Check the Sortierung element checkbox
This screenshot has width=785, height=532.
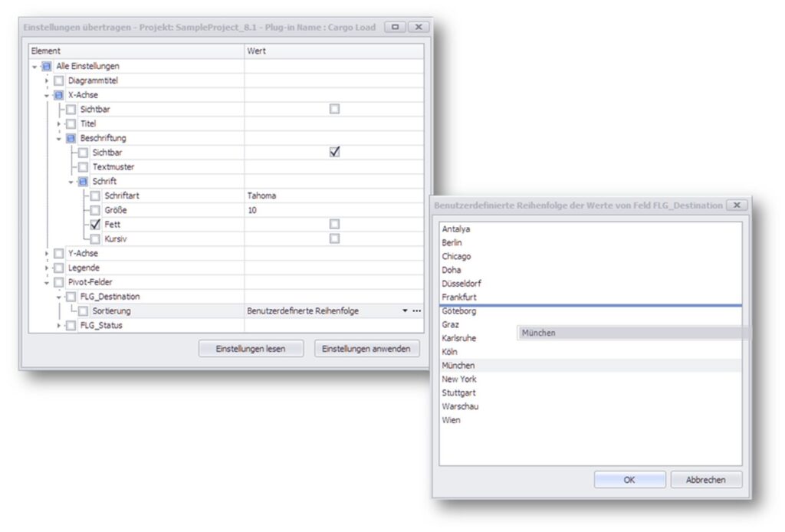coord(83,311)
